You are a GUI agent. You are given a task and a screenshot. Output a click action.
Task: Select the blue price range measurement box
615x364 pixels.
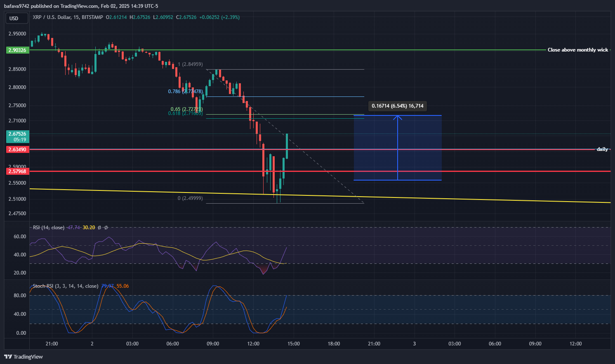point(398,148)
